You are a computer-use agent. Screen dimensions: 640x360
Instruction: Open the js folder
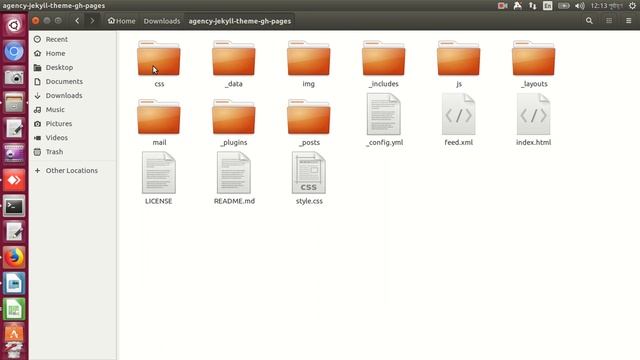click(458, 58)
